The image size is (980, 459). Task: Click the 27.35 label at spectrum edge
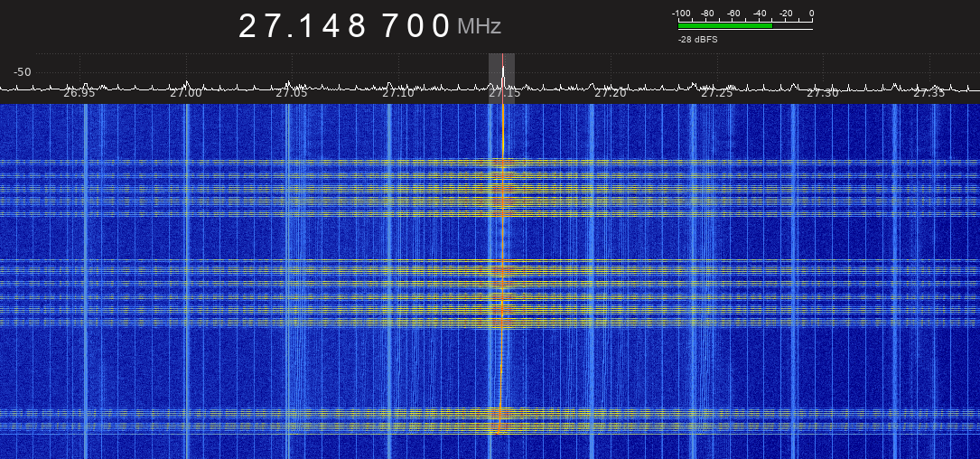[x=929, y=93]
